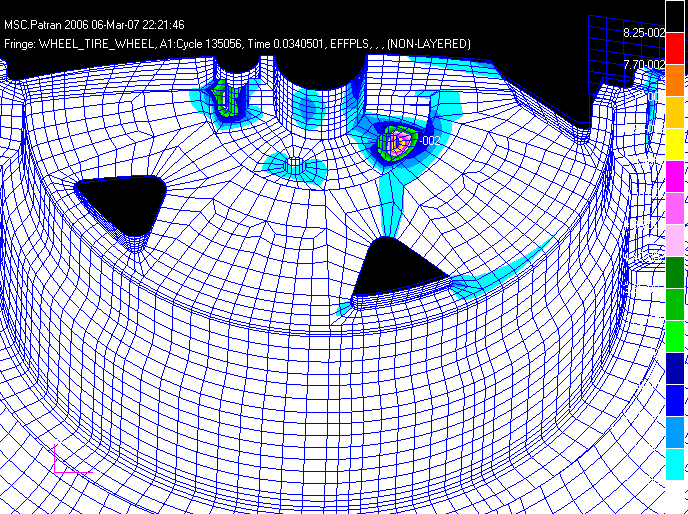This screenshot has height=514, width=688.
Task: Click the red swatch in the fringe legend
Action: pos(676,48)
